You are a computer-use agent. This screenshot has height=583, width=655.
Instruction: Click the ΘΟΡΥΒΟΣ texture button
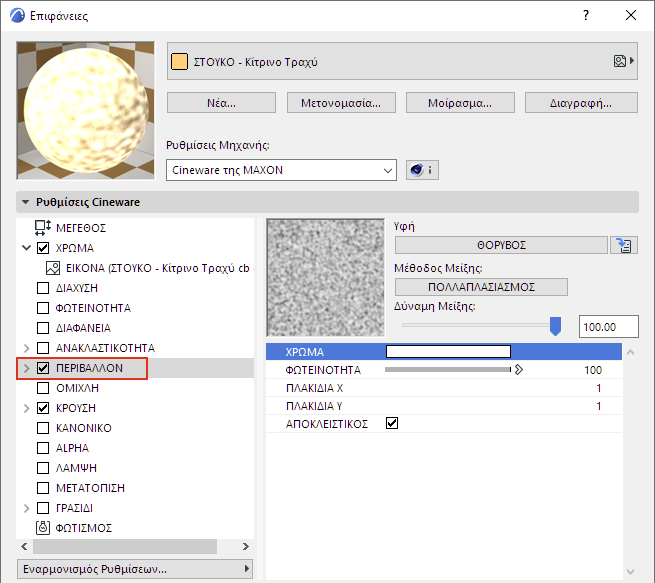[501, 245]
